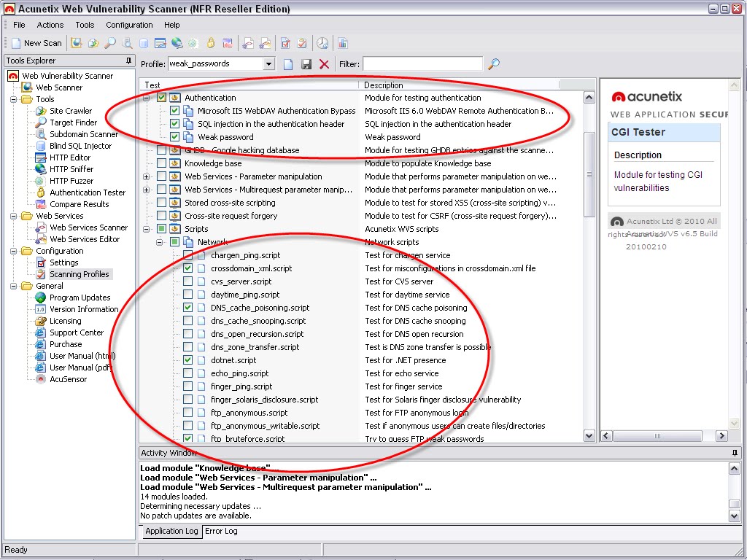747x560 pixels.
Task: Select Program Updates in the General folder
Action: (80, 297)
